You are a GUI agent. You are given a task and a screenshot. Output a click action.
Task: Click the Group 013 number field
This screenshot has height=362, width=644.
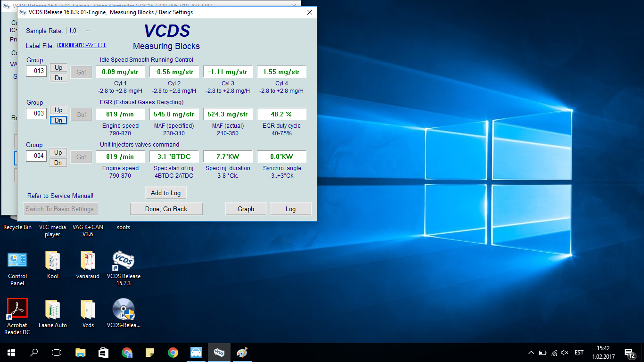coord(36,71)
